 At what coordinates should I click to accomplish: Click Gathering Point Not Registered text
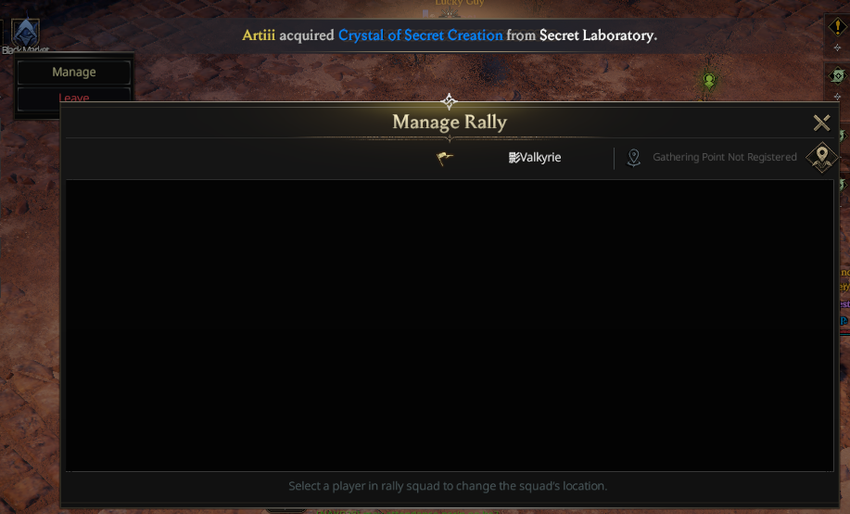coord(724,157)
